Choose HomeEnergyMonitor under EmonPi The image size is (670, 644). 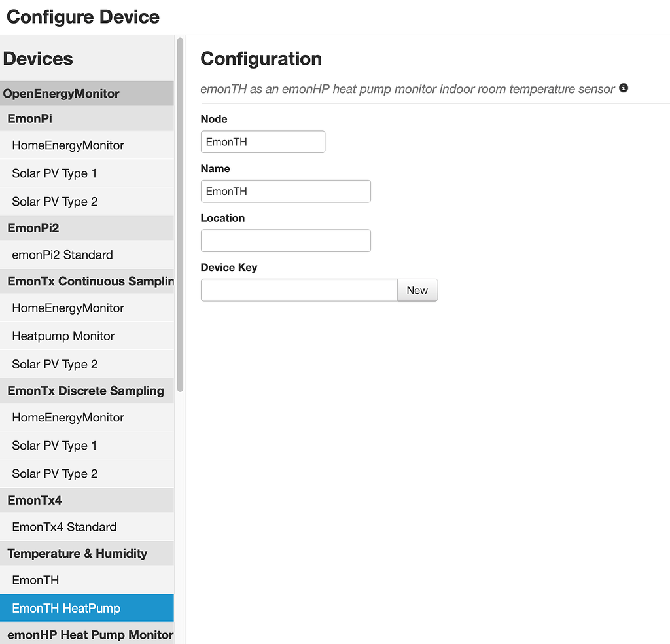[x=68, y=145]
